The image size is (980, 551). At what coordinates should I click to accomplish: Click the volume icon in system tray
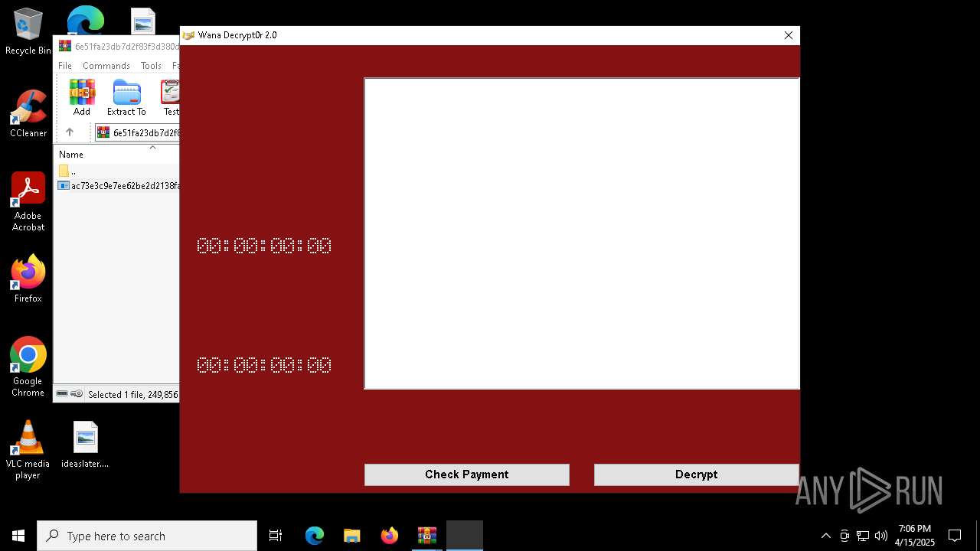(x=881, y=536)
